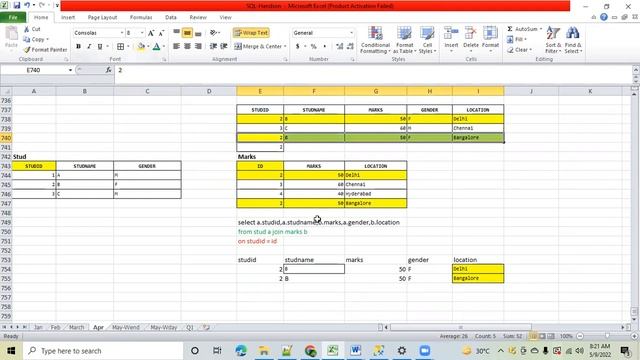Toggle Middle Align button

[x=187, y=33]
